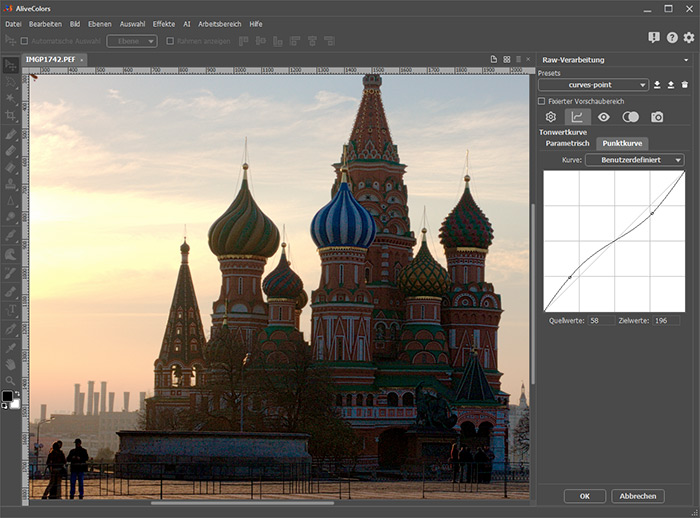Click the vertical canvas scrollbar
Viewport: 700px width, 518px height.
[x=532, y=294]
